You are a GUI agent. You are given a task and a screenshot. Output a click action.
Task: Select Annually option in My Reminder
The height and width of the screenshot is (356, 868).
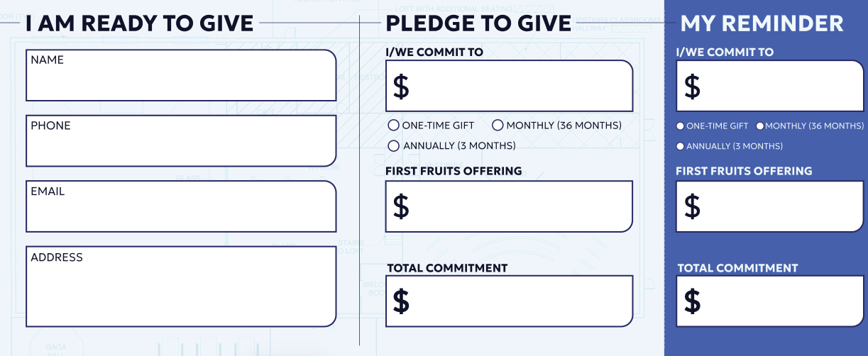(681, 147)
